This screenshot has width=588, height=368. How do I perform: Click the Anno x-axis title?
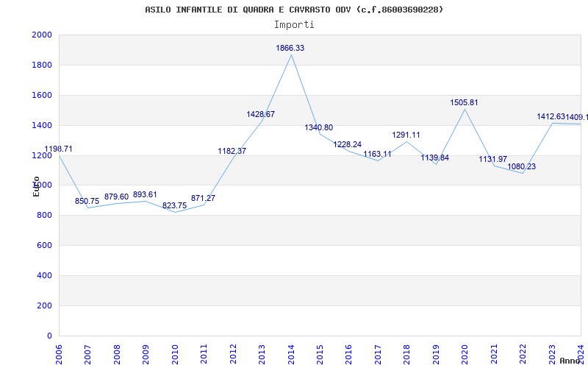tap(570, 361)
